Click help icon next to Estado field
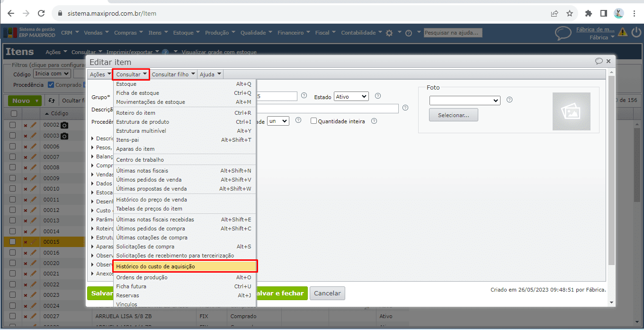This screenshot has height=330, width=644. click(378, 96)
